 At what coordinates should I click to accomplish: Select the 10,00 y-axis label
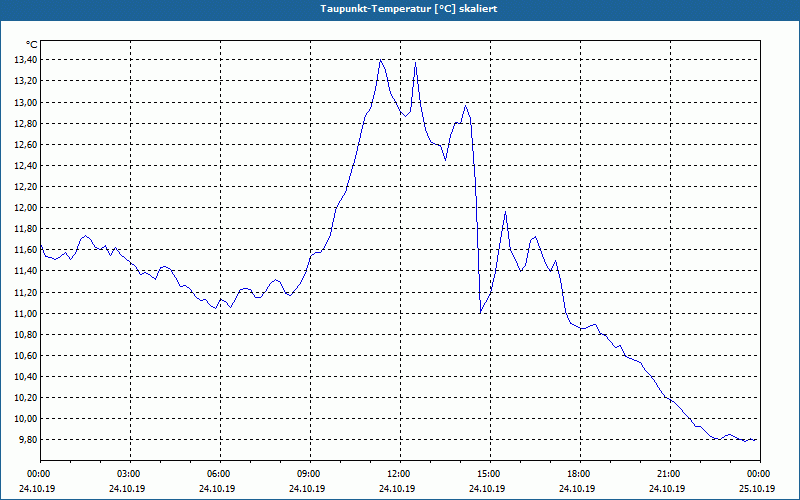click(x=26, y=418)
